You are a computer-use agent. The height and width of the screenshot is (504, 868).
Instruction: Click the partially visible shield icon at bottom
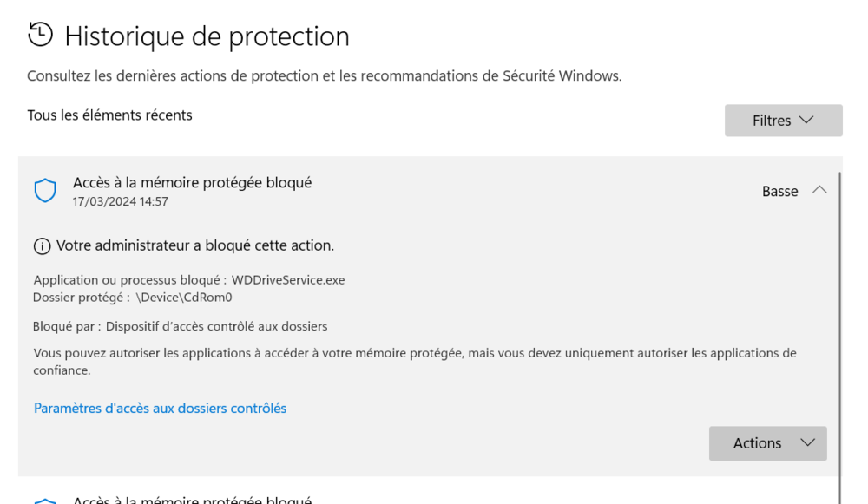[x=45, y=500]
